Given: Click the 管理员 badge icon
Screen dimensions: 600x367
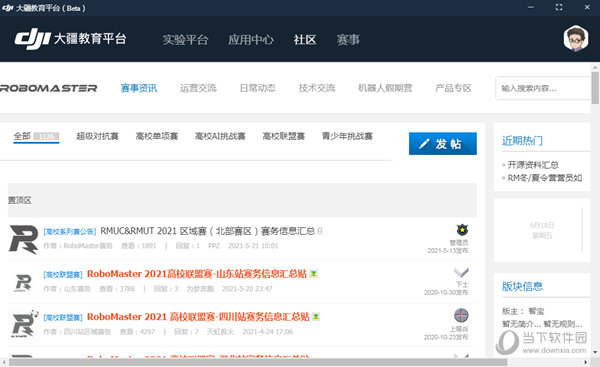Looking at the screenshot, I should (462, 230).
